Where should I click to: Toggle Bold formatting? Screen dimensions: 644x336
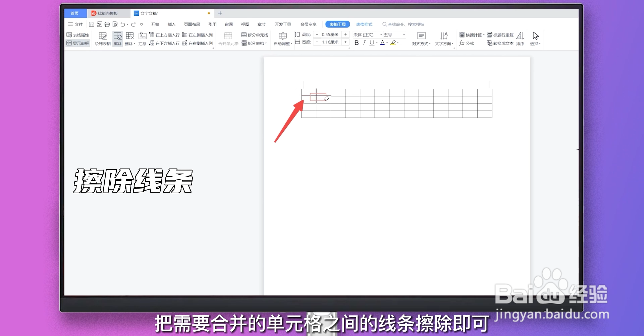click(357, 43)
